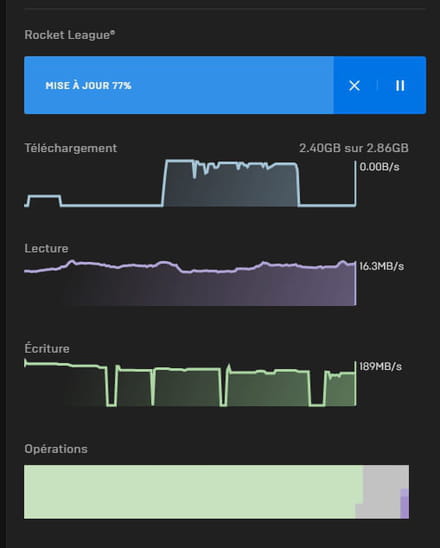The image size is (440, 548).
Task: Click the Lecture label
Action: tap(46, 248)
